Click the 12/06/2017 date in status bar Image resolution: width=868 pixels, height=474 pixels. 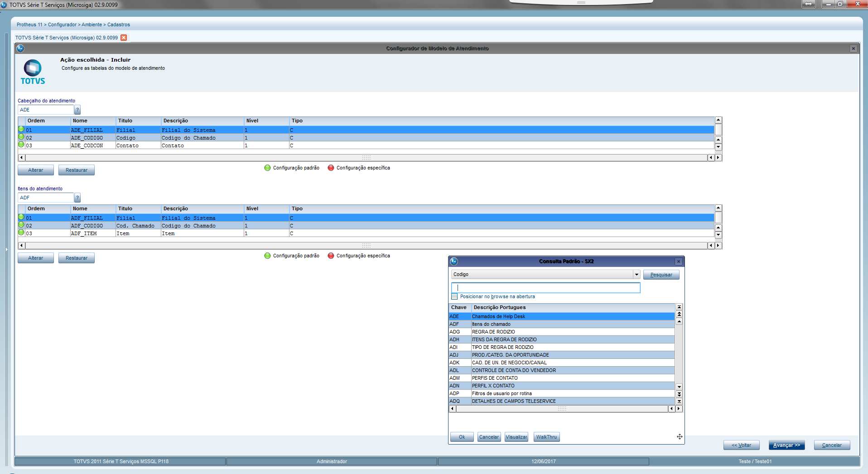543,461
